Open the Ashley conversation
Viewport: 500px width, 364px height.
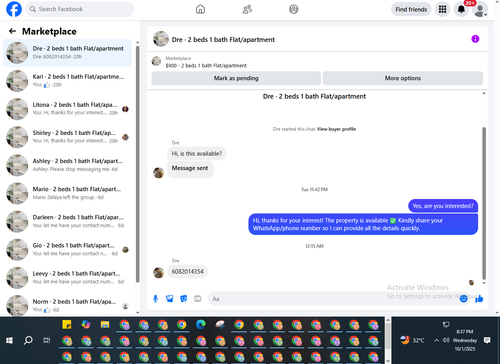67,165
